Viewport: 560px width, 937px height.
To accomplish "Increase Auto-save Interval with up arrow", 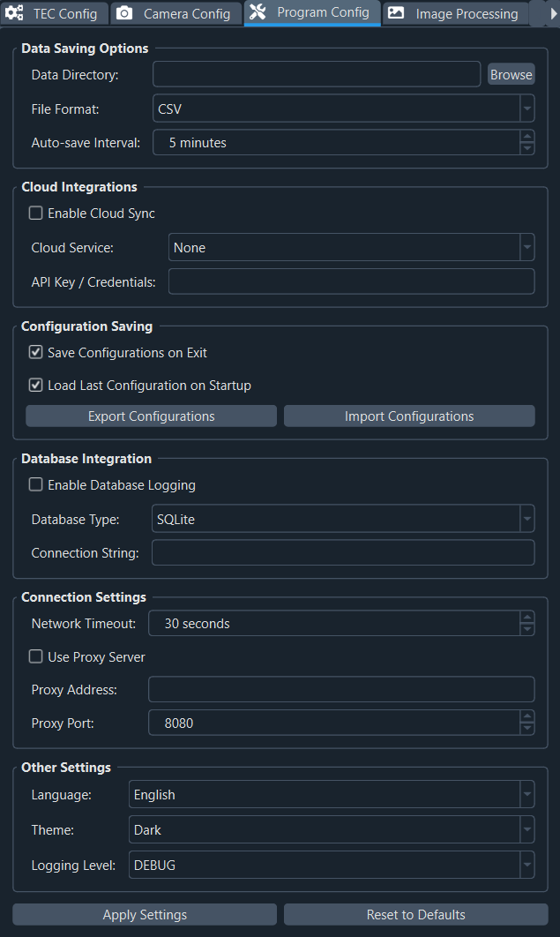I will 527,136.
